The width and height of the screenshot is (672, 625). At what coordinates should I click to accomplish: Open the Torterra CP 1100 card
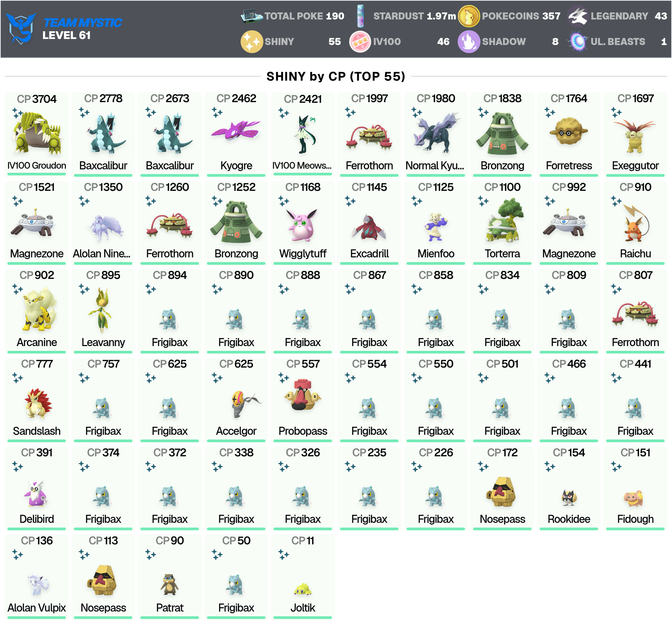click(x=502, y=222)
